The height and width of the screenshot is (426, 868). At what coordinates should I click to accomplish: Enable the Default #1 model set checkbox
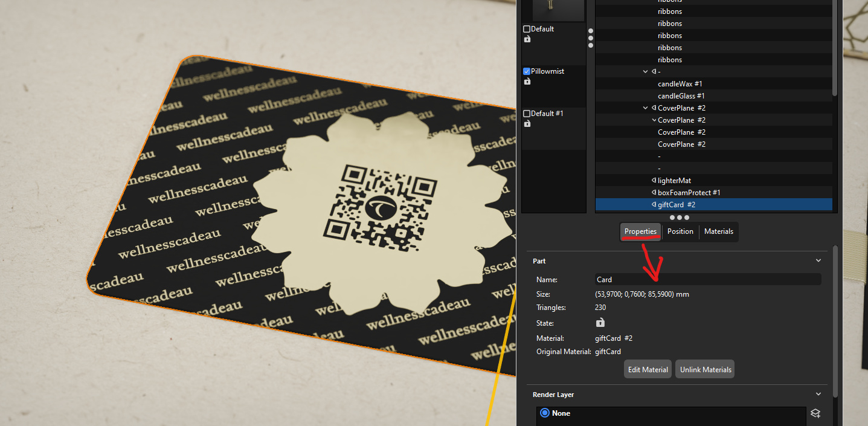click(x=527, y=114)
